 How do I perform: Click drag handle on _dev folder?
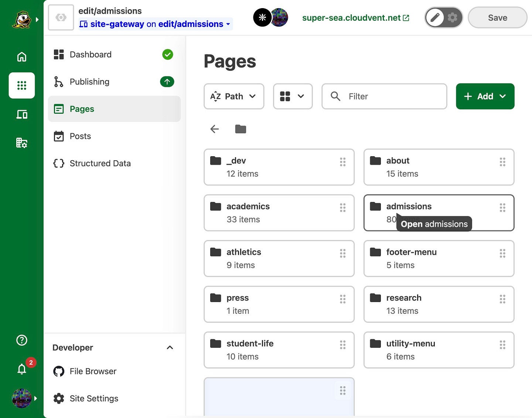pyautogui.click(x=343, y=162)
